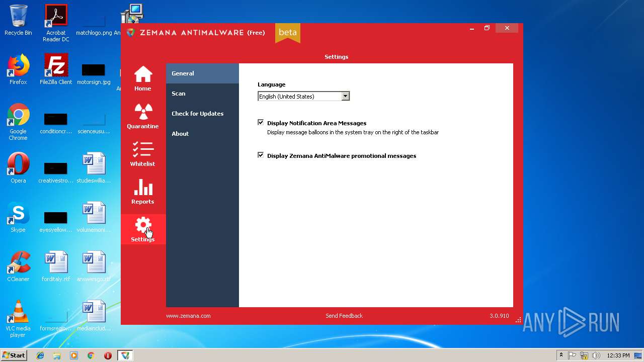Select the creativestro... desktop file
This screenshot has width=644, height=362.
pos(56,172)
